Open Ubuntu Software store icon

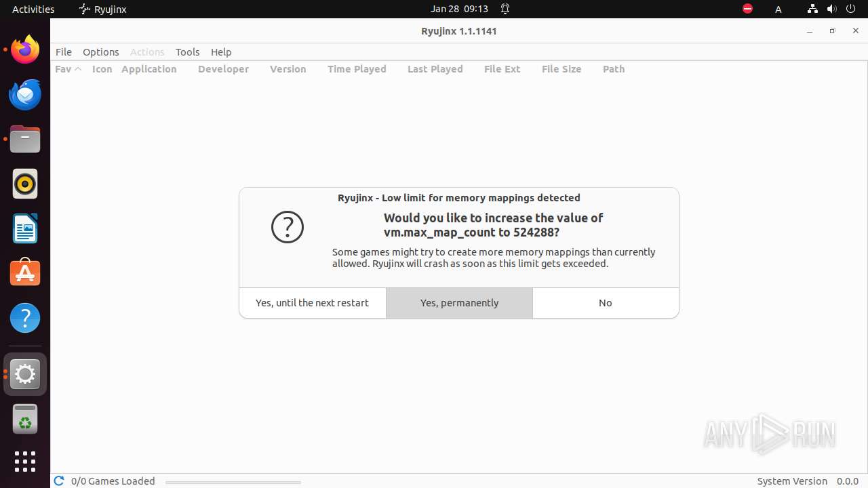tap(25, 273)
